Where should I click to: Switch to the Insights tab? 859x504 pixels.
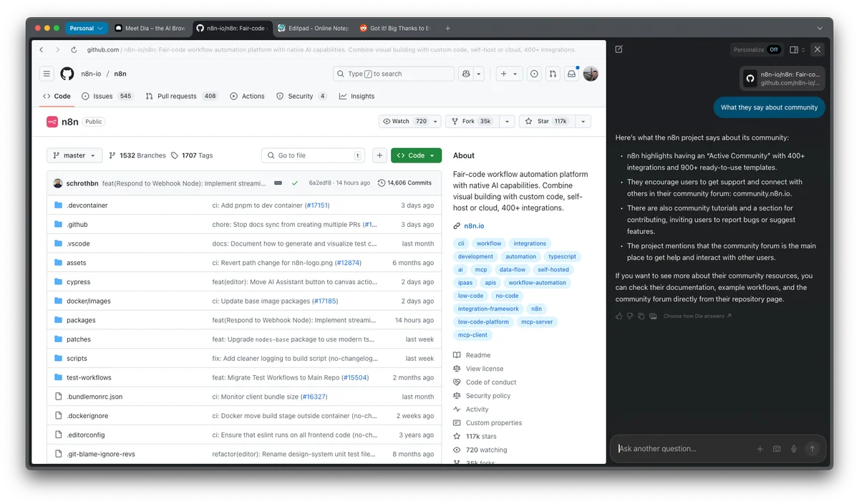356,96
